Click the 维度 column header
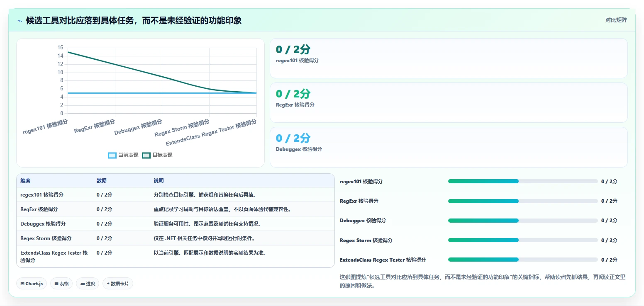The height and width of the screenshot is (306, 644). 25,181
